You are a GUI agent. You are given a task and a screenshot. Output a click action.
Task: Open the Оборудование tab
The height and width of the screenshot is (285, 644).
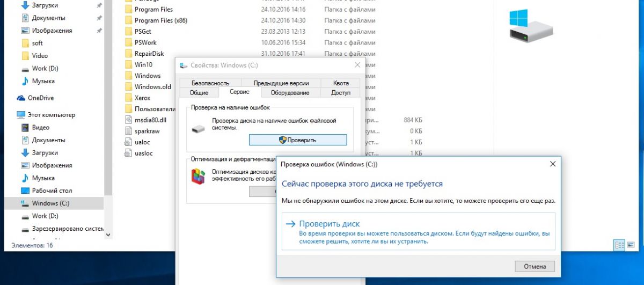(x=290, y=93)
